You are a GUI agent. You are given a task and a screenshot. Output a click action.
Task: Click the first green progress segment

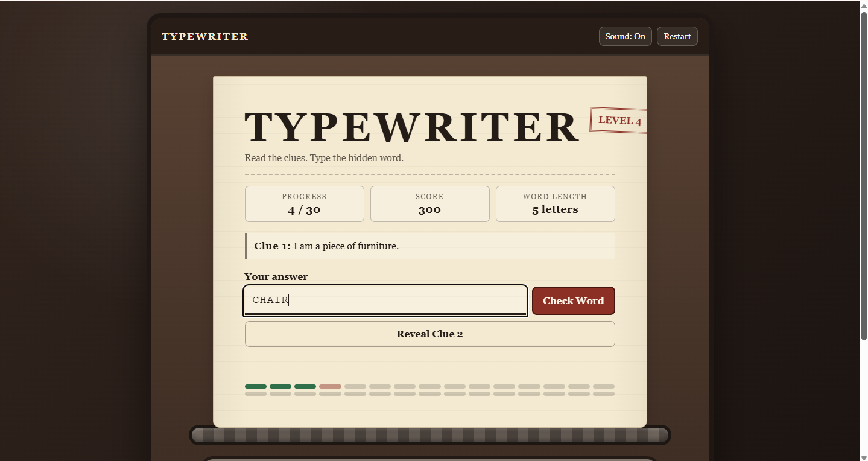tap(256, 386)
